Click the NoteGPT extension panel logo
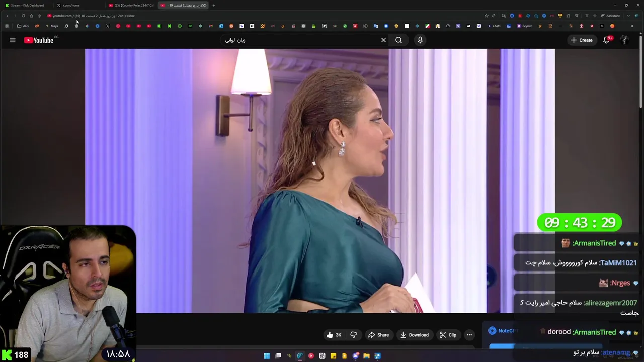644x362 pixels. tap(492, 331)
